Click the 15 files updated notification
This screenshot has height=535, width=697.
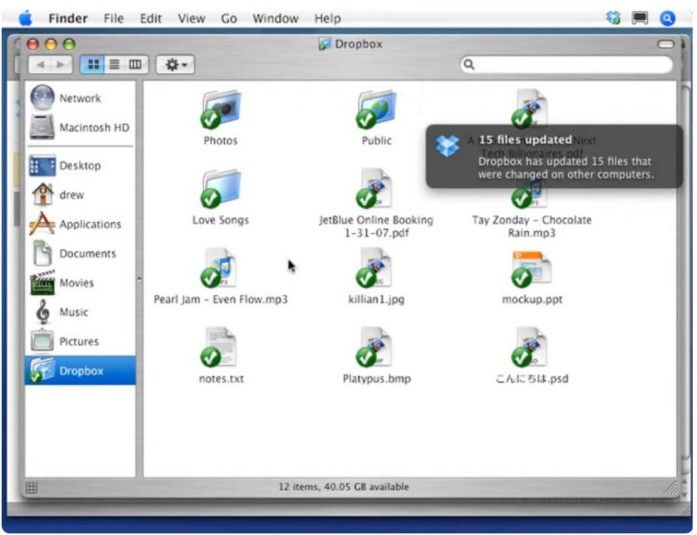point(554,156)
